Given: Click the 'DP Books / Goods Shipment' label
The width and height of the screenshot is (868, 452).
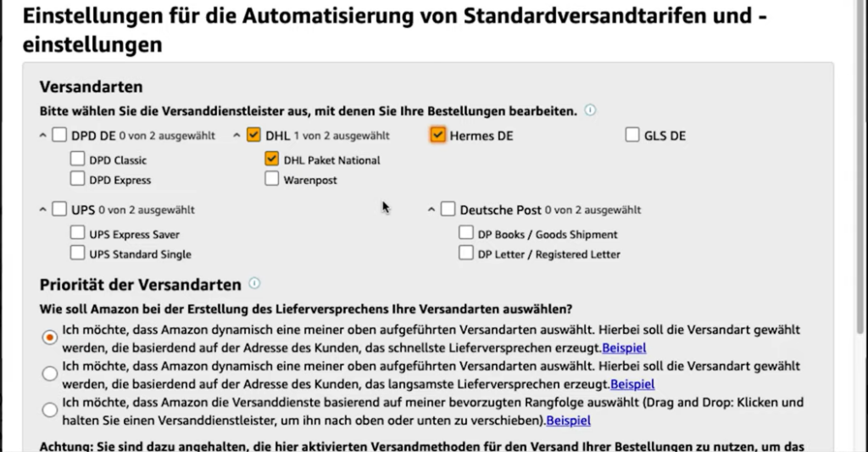Looking at the screenshot, I should coord(548,234).
